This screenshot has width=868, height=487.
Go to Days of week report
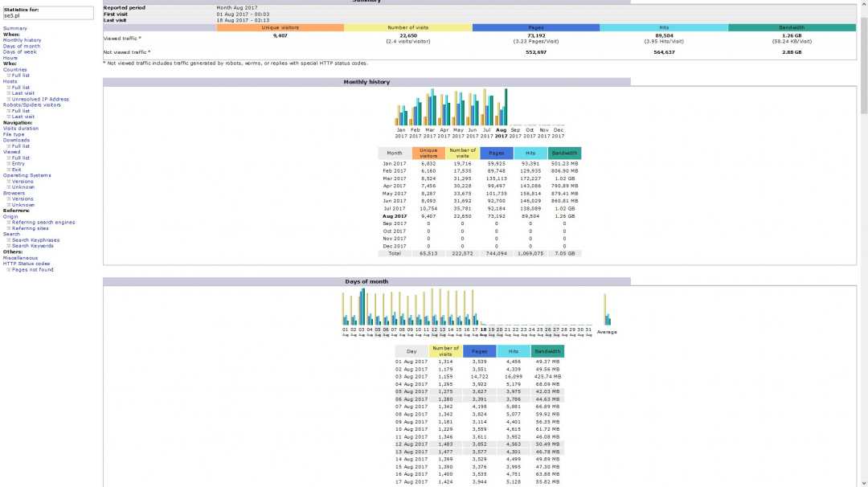(x=20, y=52)
